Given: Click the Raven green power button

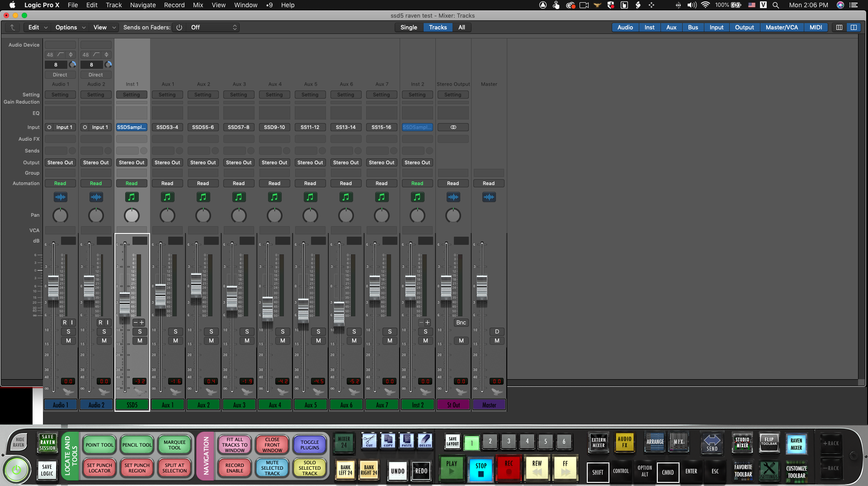Looking at the screenshot, I should pos(16,470).
